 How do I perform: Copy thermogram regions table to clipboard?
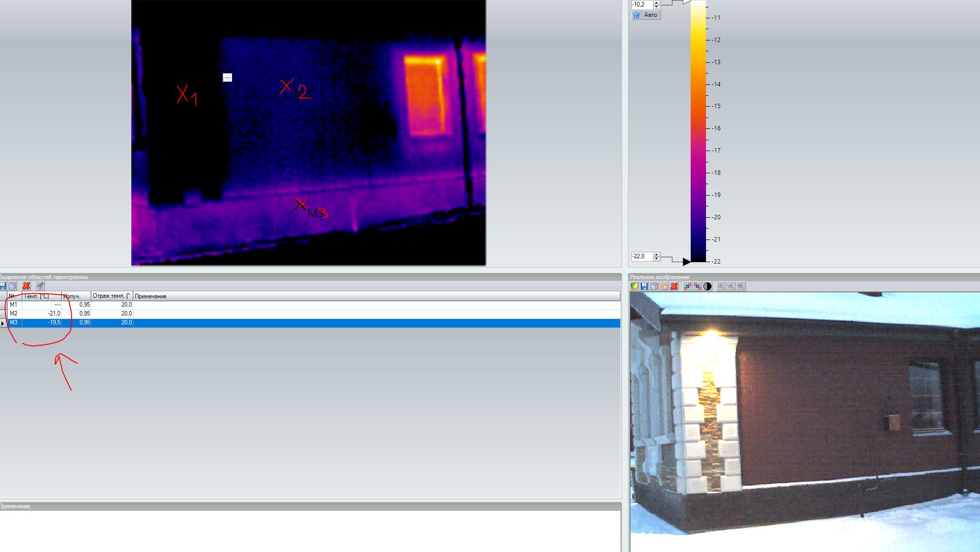click(13, 286)
